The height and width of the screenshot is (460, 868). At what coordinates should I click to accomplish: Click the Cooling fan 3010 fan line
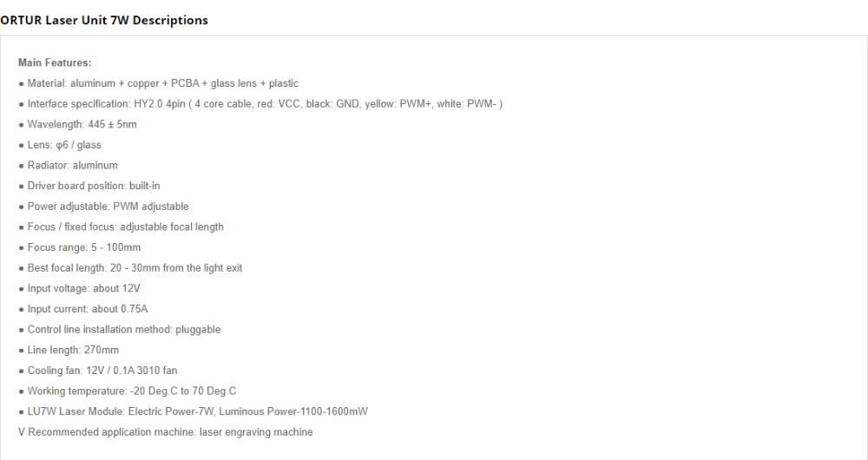point(98,370)
